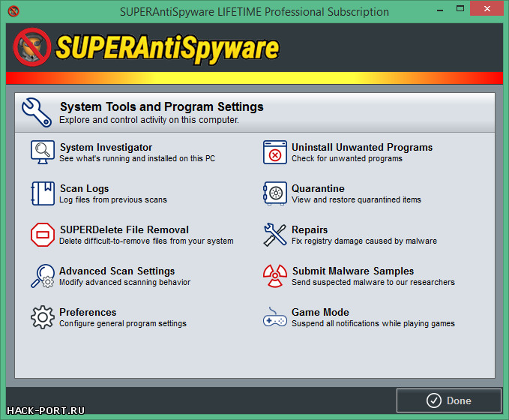The width and height of the screenshot is (509, 420).
Task: Click 'View and restore quarantined items' text
Action: 356,199
